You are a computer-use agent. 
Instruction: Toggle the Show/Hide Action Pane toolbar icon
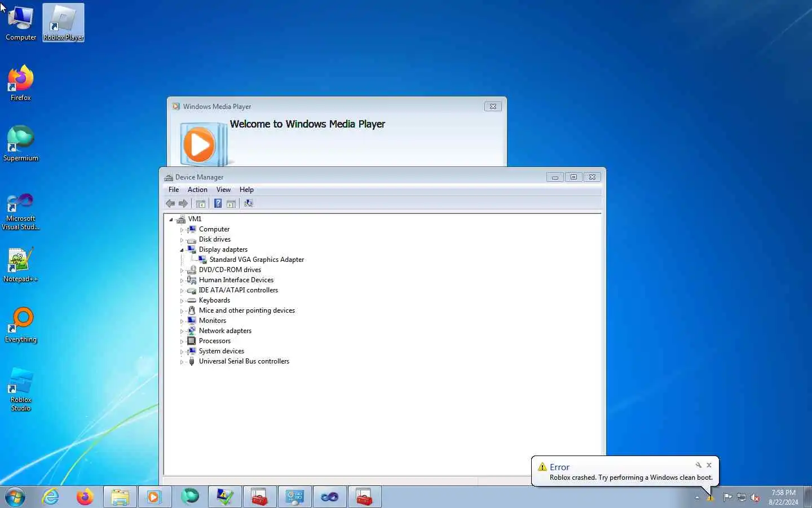click(x=231, y=203)
